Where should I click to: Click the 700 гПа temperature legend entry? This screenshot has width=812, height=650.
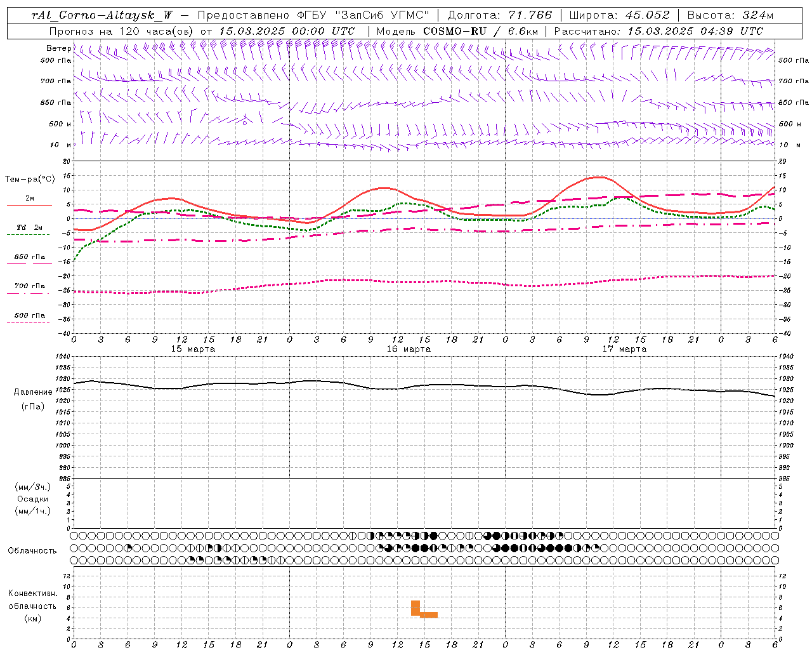click(x=29, y=288)
